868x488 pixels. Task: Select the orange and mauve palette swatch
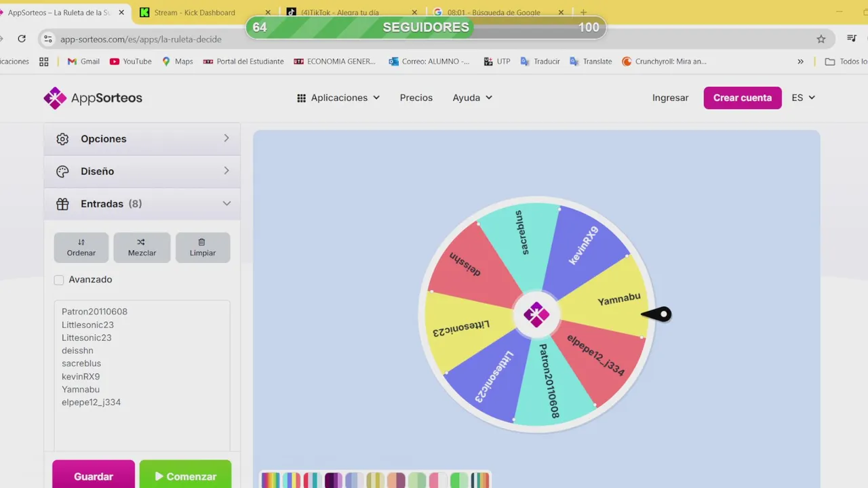[396, 480]
